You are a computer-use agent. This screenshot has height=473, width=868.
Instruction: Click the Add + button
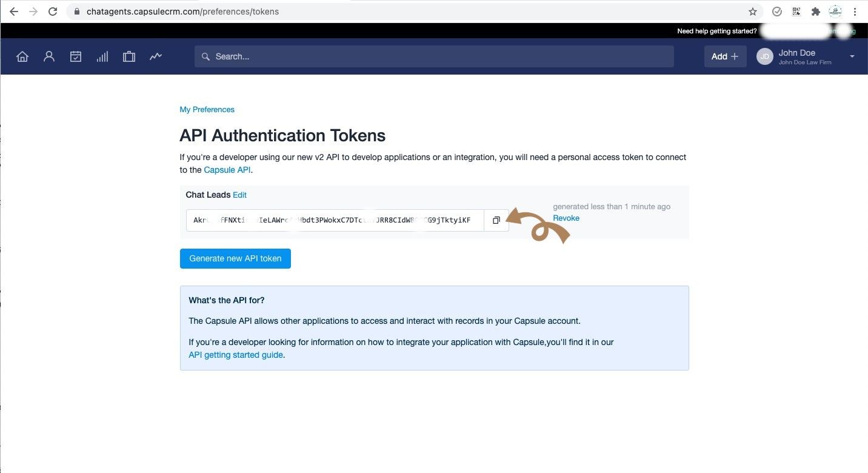(725, 56)
